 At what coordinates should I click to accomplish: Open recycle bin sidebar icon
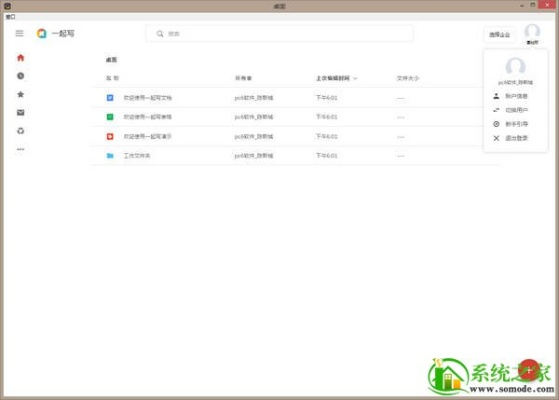pos(21,131)
